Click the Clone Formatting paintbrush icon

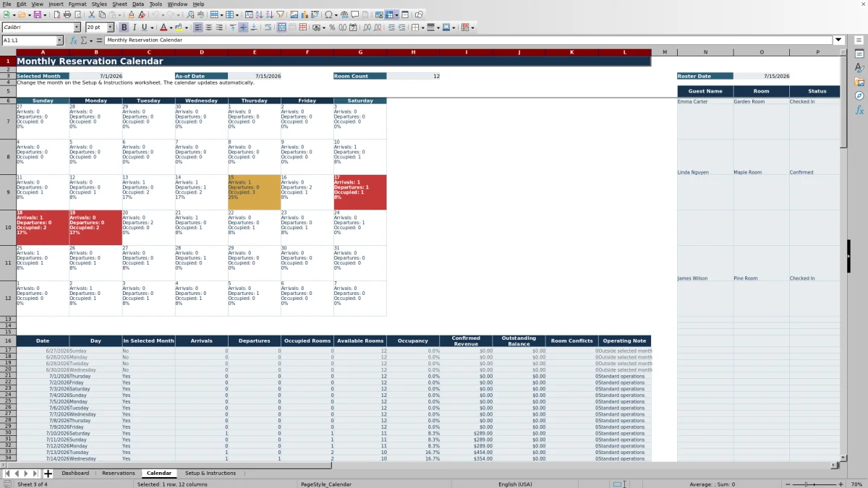coord(131,14)
